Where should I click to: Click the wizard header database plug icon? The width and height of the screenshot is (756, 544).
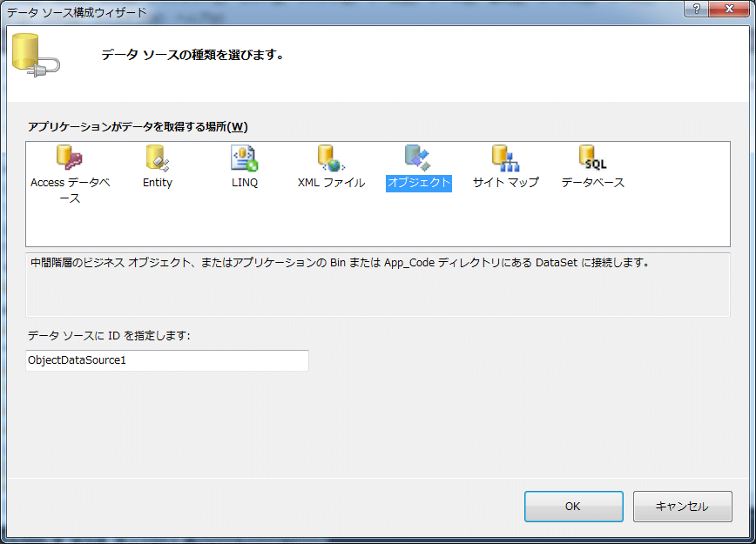[x=37, y=56]
